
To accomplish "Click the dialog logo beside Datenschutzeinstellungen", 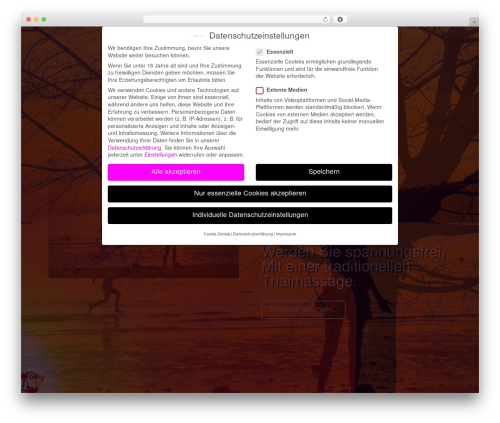I will pos(197,36).
